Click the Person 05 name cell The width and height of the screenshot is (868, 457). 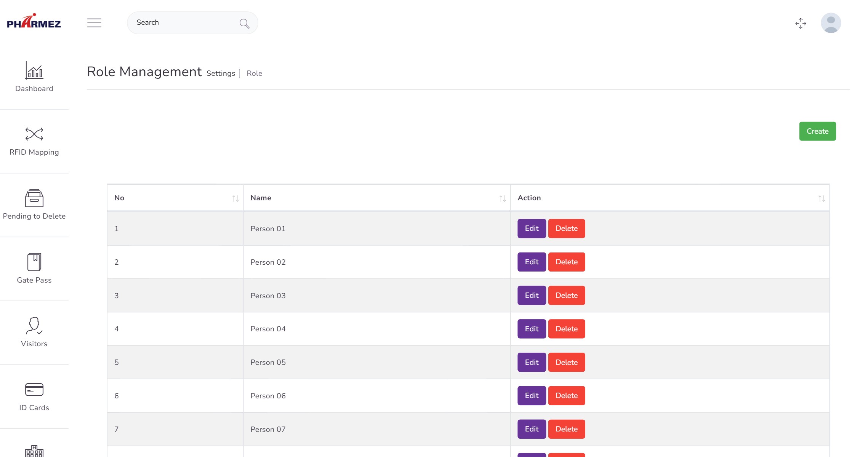point(376,362)
